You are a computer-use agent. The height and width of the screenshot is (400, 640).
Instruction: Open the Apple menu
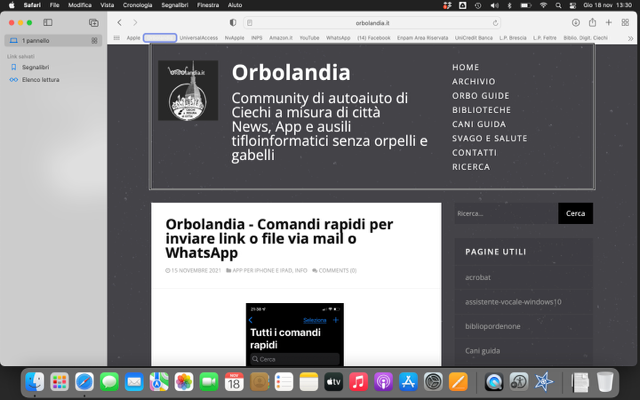[11, 5]
